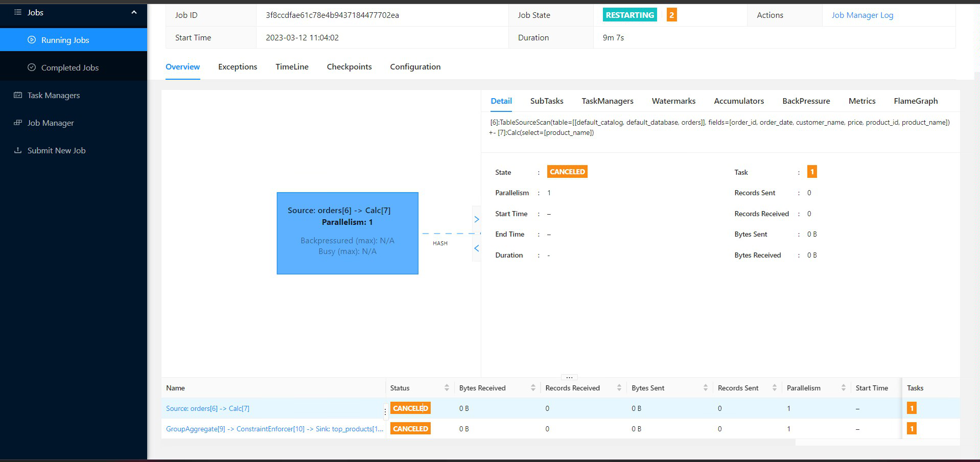Select the SubTasks tab
The height and width of the screenshot is (462, 980).
pos(547,101)
